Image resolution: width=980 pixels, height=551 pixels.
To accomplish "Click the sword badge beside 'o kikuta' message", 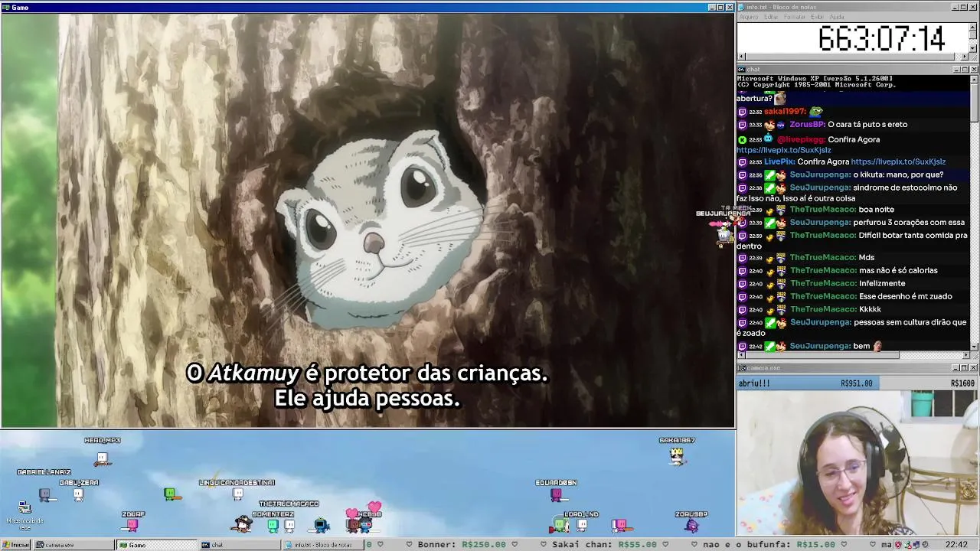I will [x=769, y=175].
